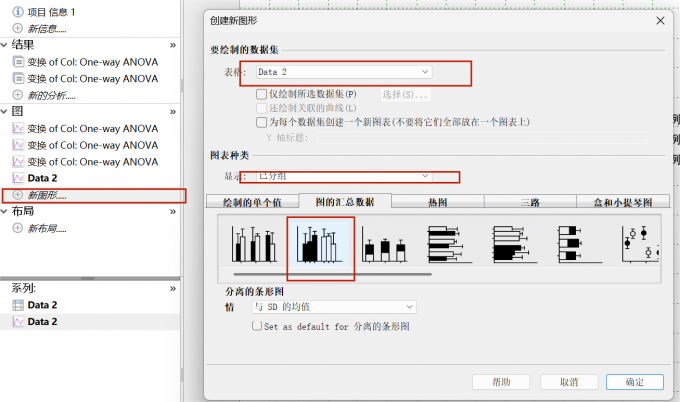Switch to the 热图 tab

pos(437,201)
